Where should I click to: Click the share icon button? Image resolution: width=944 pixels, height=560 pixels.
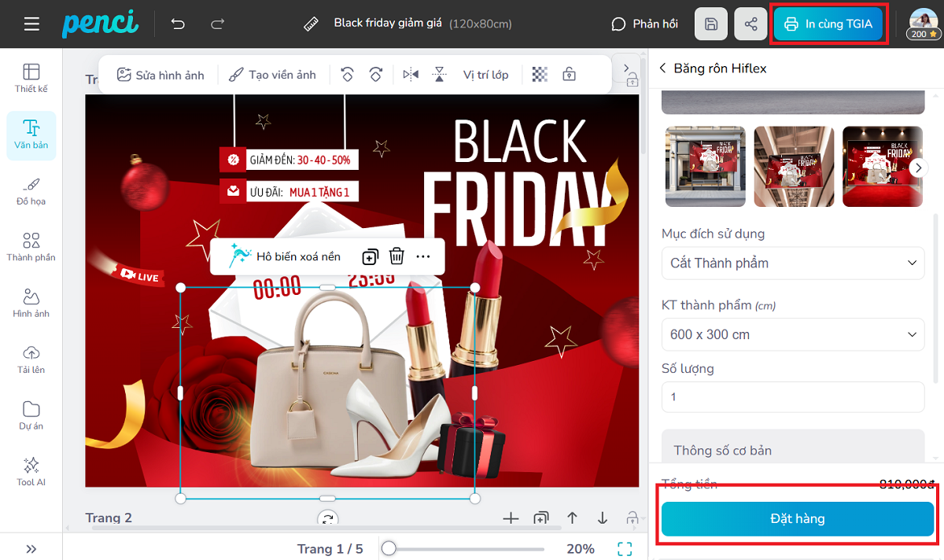click(x=750, y=24)
